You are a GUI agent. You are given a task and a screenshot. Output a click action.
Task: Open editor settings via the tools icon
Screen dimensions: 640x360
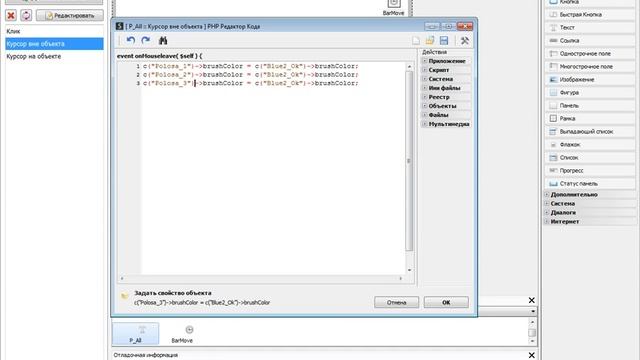coord(464,40)
